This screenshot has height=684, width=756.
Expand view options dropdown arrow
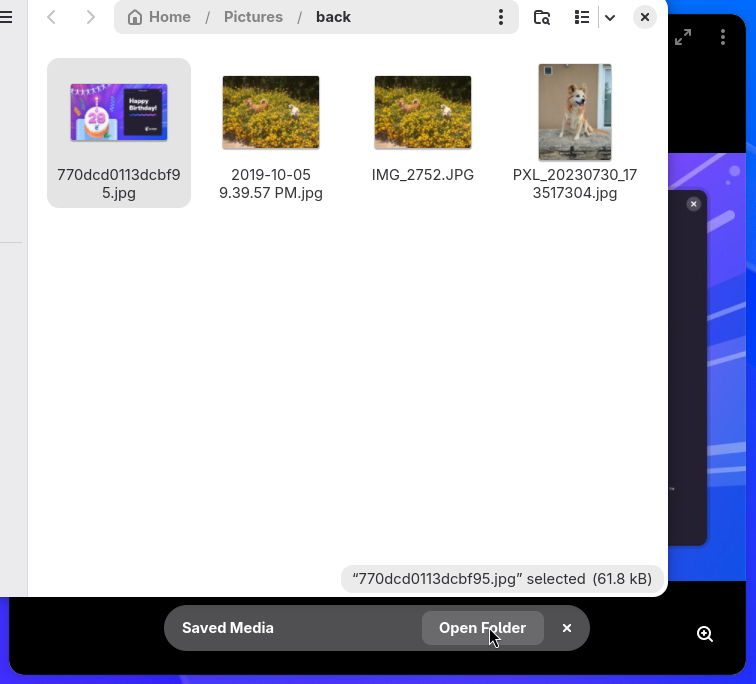(x=610, y=18)
